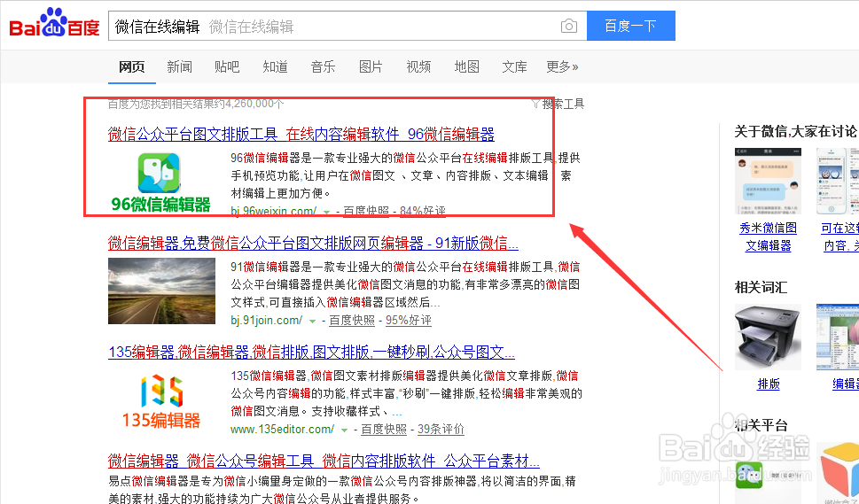859x504 pixels.
Task: Switch to the 音乐 tab
Action: click(323, 66)
